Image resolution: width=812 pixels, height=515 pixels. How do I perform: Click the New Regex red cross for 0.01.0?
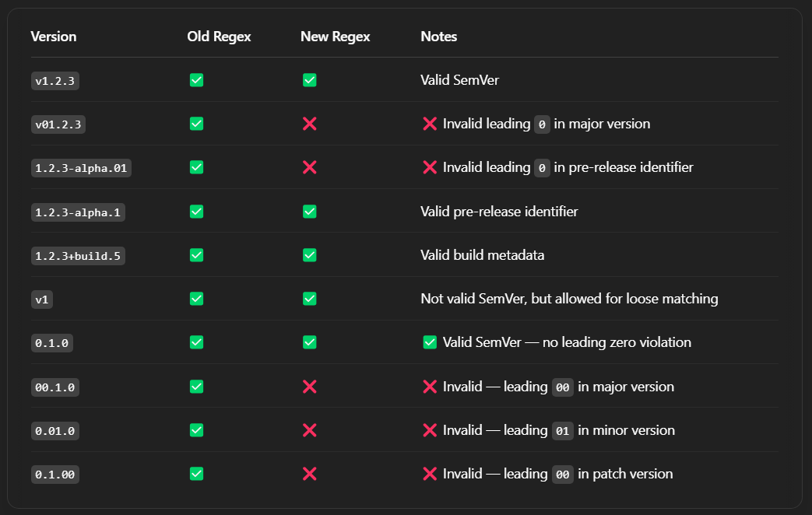(x=309, y=430)
